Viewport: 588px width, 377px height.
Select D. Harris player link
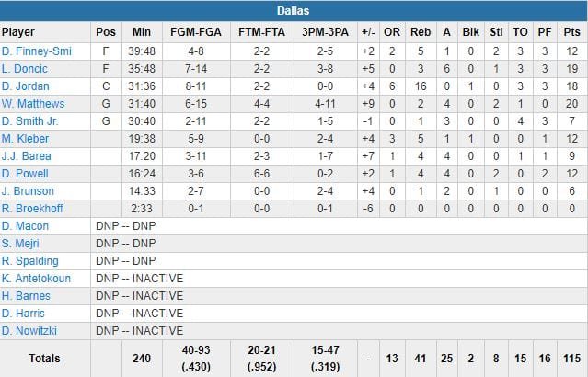pyautogui.click(x=25, y=314)
